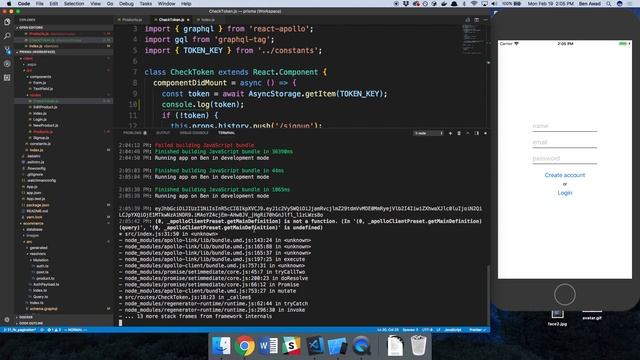Open Signup.js in explorer

click(41, 138)
